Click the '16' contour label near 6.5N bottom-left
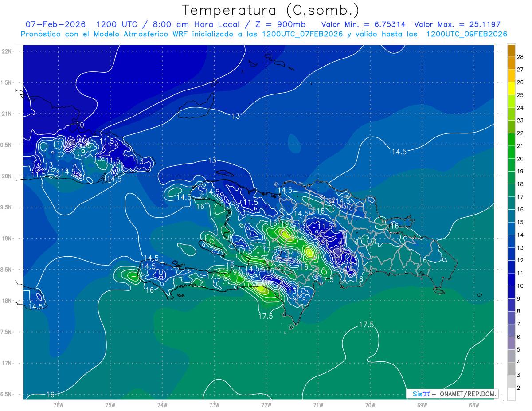The height and width of the screenshot is (411, 532). (x=50, y=394)
